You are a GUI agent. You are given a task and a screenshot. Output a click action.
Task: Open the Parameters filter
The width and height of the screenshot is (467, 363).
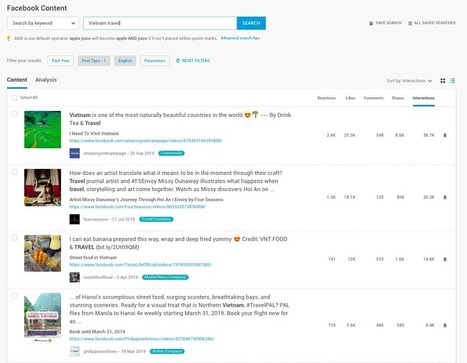[x=155, y=61]
